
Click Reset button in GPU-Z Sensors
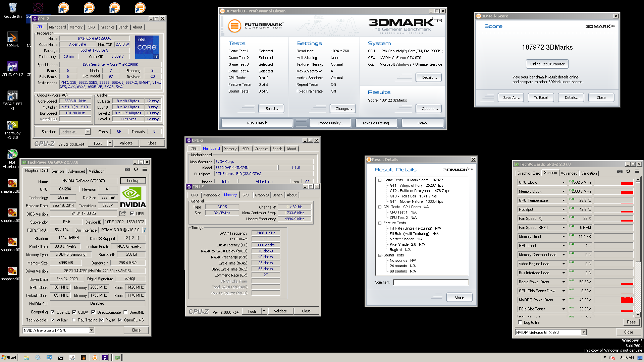pyautogui.click(x=632, y=322)
